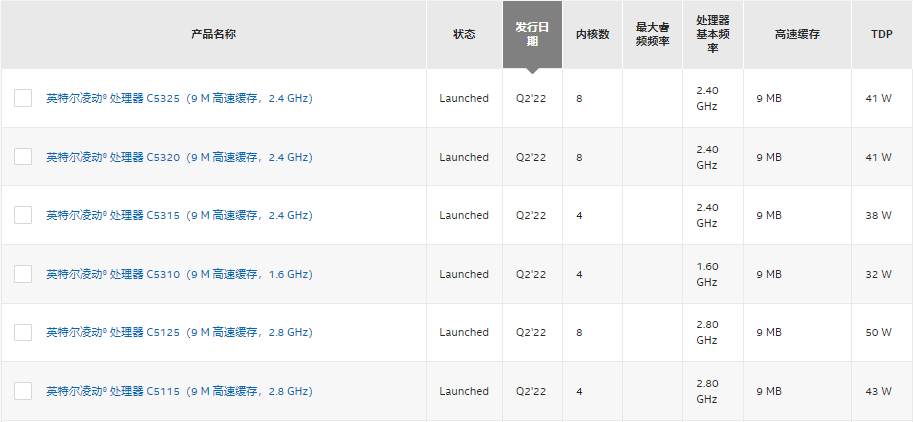This screenshot has height=422, width=913.
Task: Sort by the 状态 column header
Action: (464, 34)
